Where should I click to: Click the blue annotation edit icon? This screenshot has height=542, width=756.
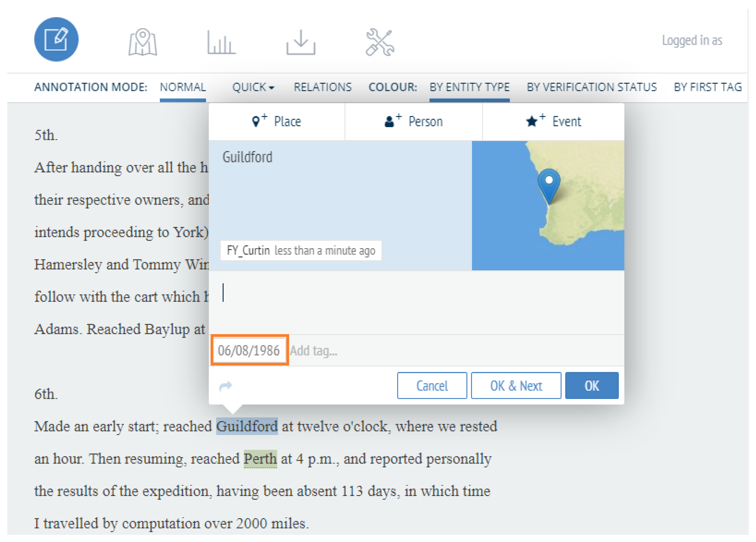pos(56,39)
